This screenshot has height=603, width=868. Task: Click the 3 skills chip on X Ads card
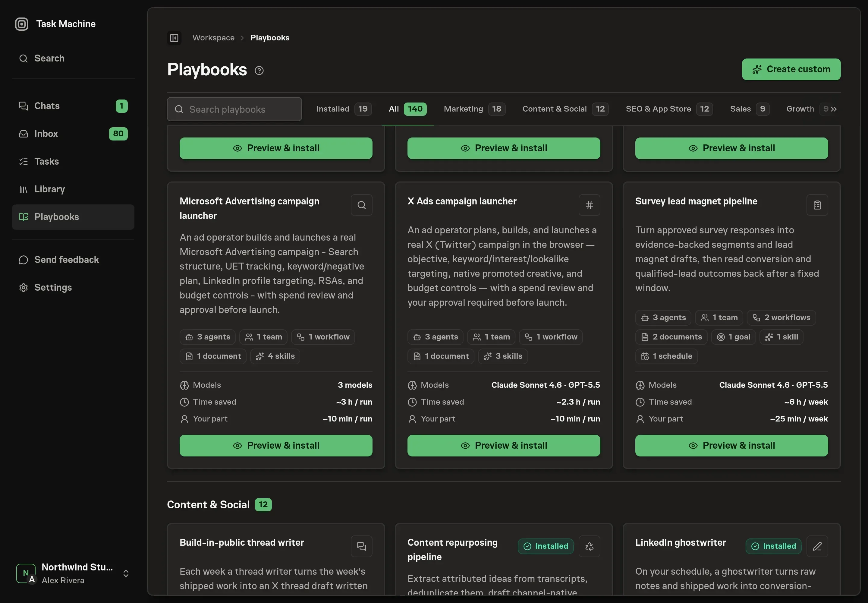[503, 356]
